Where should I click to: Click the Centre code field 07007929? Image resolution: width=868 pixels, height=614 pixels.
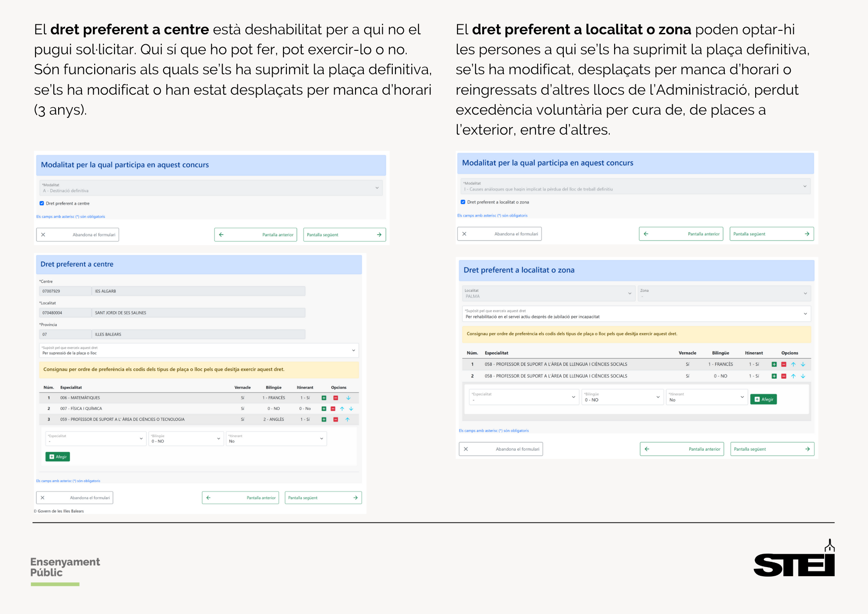coord(65,291)
